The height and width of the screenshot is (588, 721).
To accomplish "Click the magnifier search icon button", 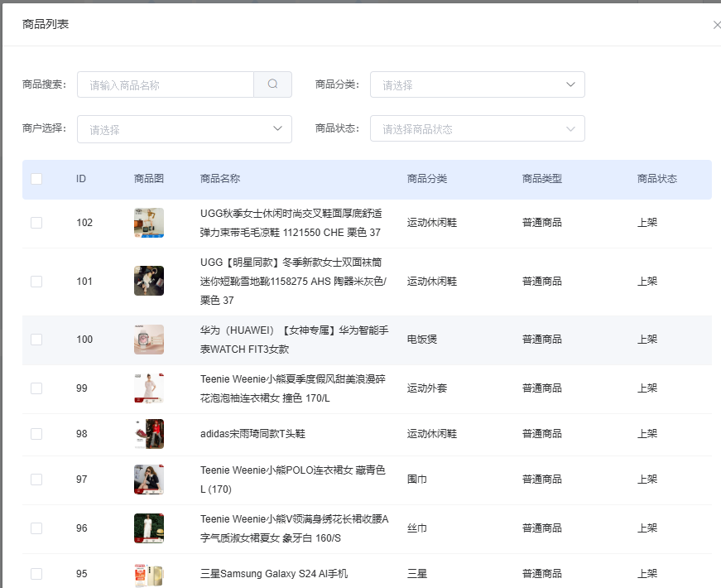I will tap(272, 84).
